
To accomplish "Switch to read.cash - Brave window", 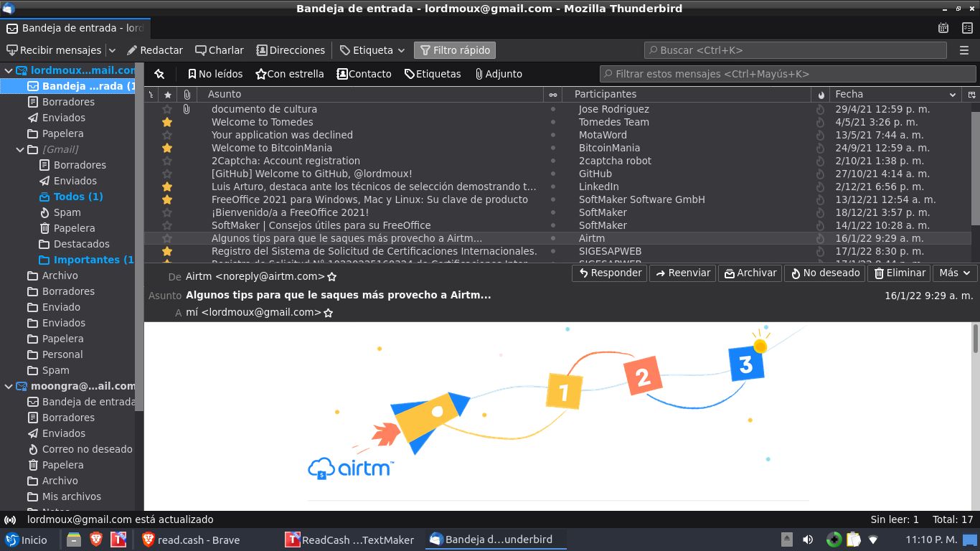I will pos(192,540).
